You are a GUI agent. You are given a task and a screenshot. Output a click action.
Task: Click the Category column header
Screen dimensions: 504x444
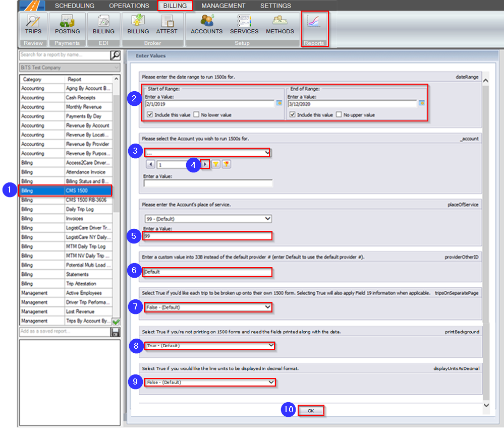(x=42, y=79)
